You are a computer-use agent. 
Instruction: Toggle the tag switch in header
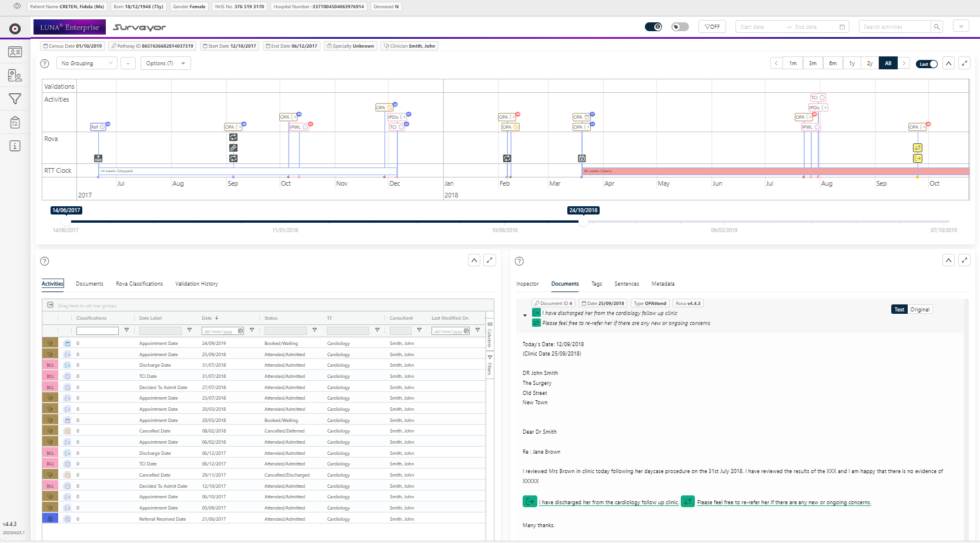coord(680,27)
